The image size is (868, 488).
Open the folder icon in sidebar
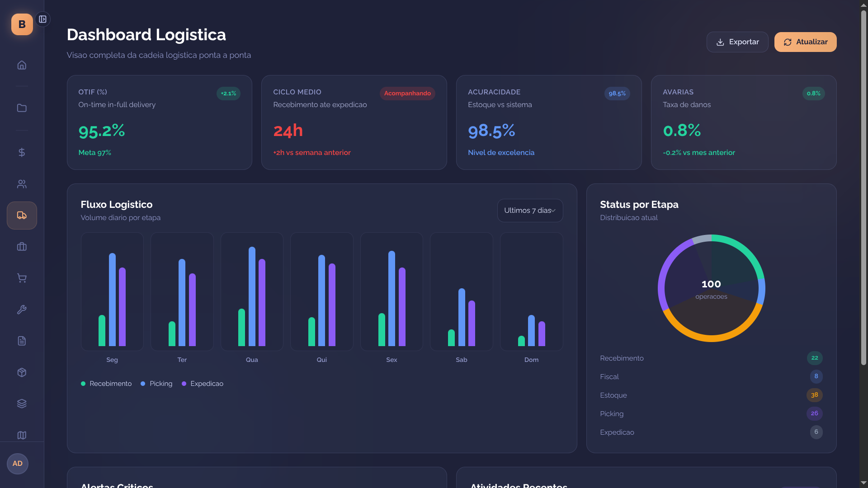point(22,108)
